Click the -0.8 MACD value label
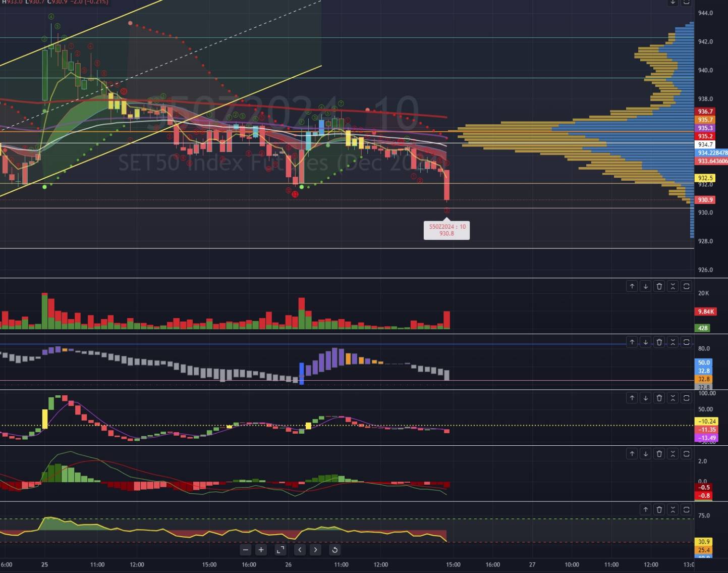The image size is (728, 573). point(704,495)
